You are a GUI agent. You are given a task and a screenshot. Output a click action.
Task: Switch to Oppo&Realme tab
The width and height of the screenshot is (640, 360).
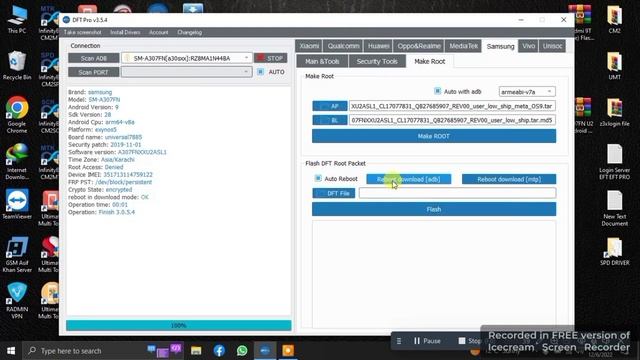[x=419, y=46]
